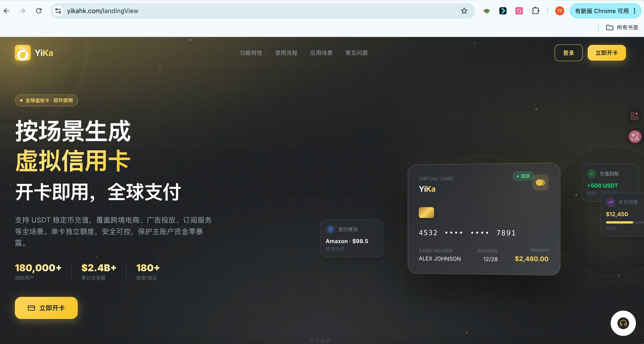Click the 'ALEX JOHNSON' card holder name
This screenshot has width=644, height=344.
(440, 259)
